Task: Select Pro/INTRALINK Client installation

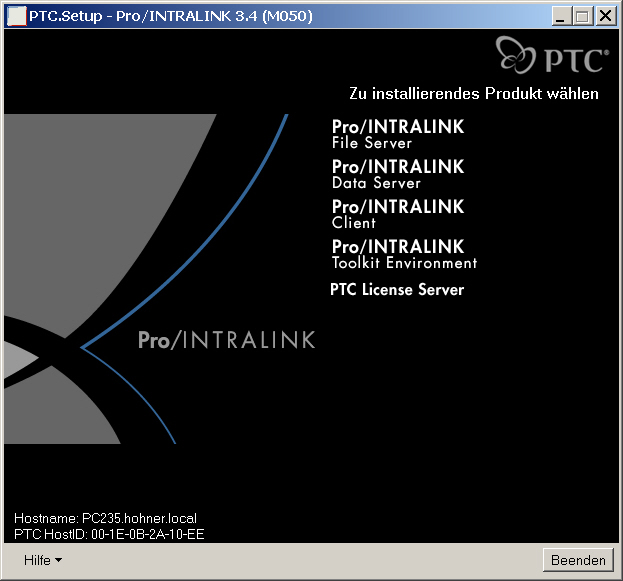Action: pyautogui.click(x=398, y=214)
